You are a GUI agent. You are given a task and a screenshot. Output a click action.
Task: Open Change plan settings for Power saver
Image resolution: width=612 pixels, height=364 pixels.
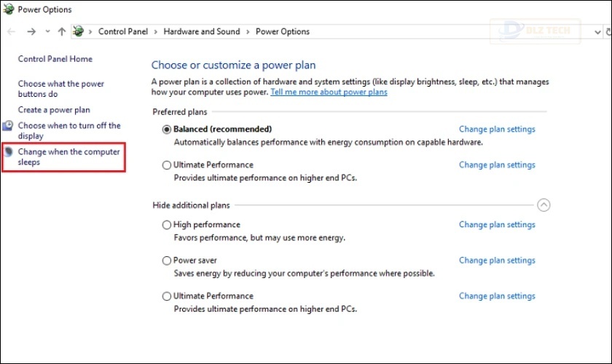tap(497, 261)
